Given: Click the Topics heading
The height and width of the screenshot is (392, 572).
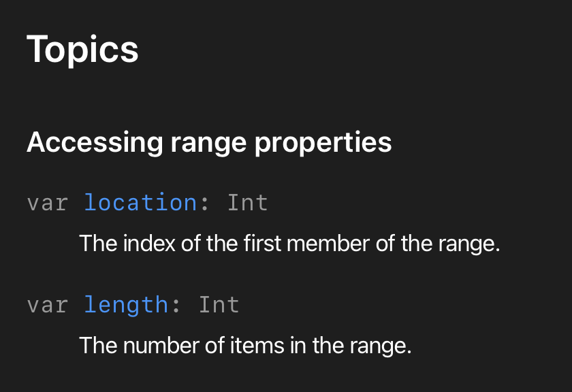Looking at the screenshot, I should pyautogui.click(x=82, y=50).
